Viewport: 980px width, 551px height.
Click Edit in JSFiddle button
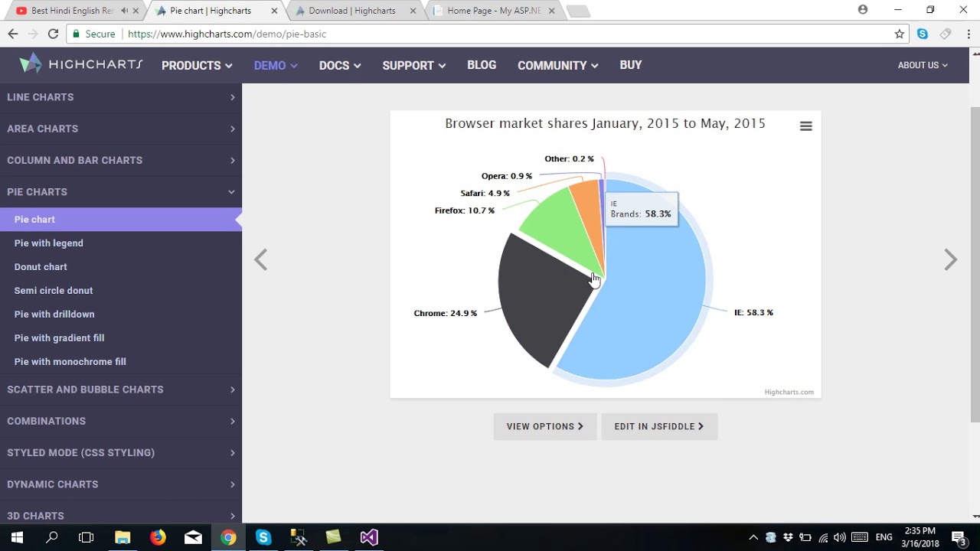(x=659, y=426)
